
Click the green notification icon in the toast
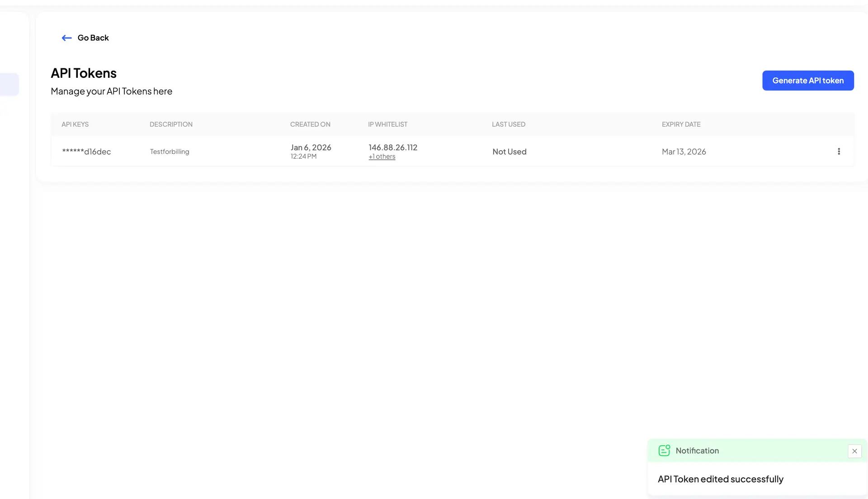pos(664,450)
